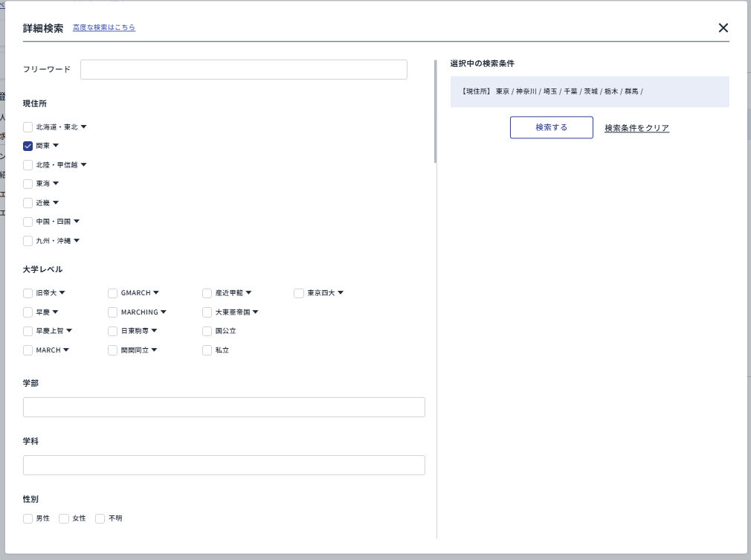Expand the 関関同立 arrow
Image resolution: width=751 pixels, height=560 pixels.
click(155, 350)
